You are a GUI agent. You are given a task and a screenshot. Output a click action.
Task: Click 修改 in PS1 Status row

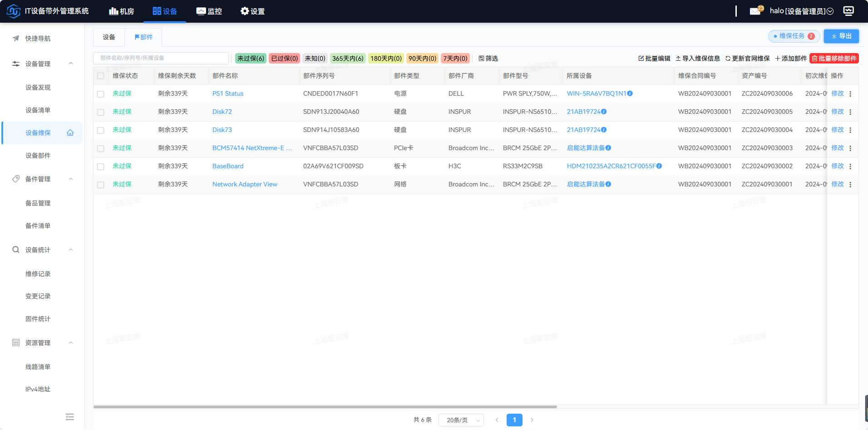click(838, 93)
